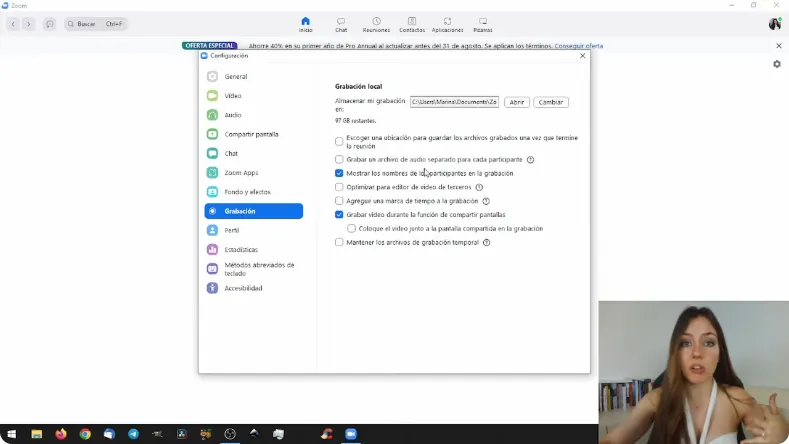The image size is (789, 444).
Task: Click the Zoom icon in taskbar
Action: coord(351,434)
